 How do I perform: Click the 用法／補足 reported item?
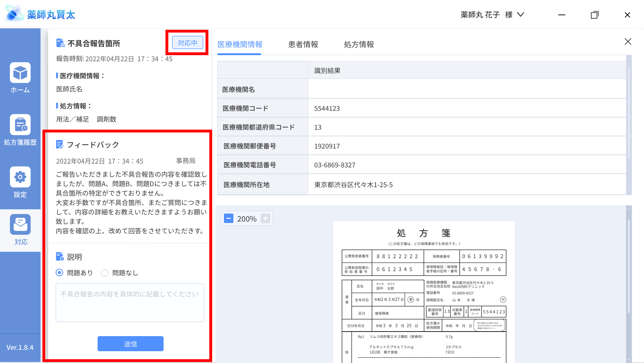coord(73,119)
